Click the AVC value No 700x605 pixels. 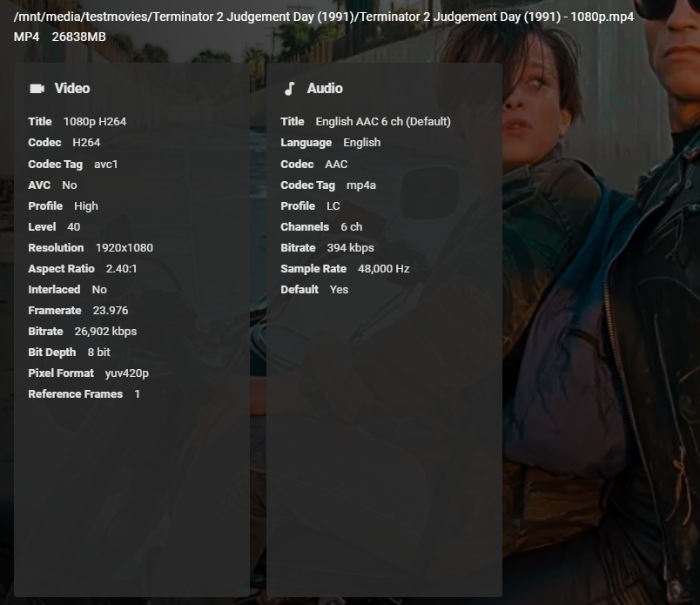click(x=70, y=185)
